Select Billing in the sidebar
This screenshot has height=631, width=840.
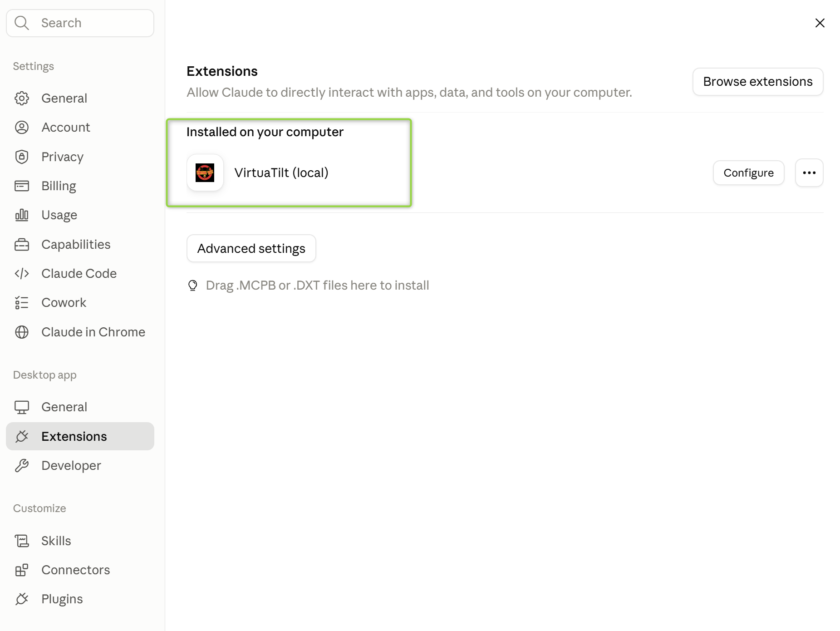pos(80,186)
